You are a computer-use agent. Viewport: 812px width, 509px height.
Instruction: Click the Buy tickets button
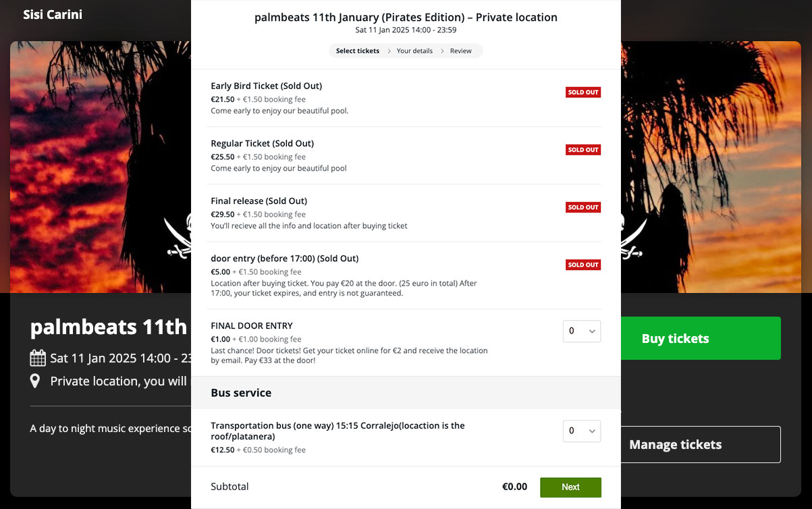tap(701, 338)
